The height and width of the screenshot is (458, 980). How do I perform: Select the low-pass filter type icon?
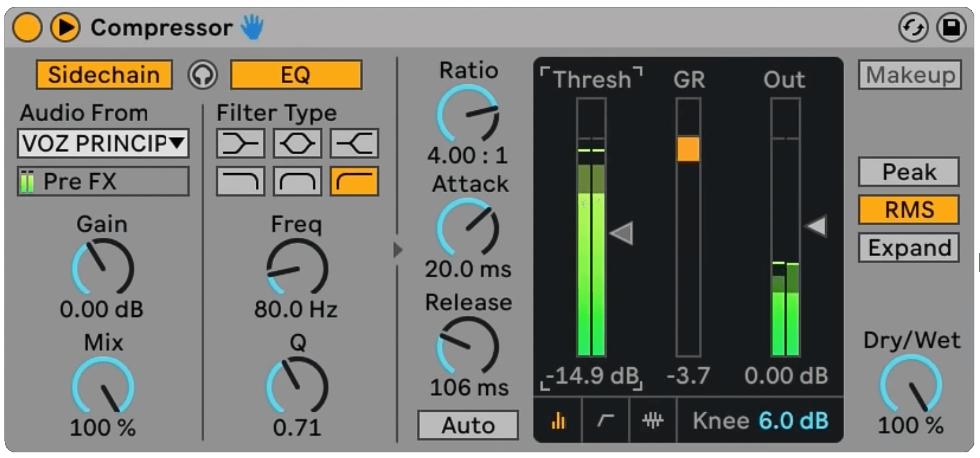pos(241,181)
